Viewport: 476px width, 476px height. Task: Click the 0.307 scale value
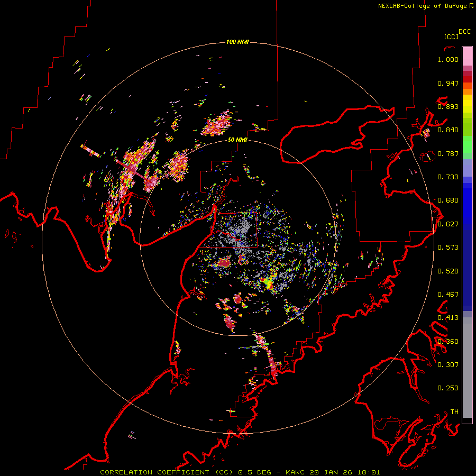pyautogui.click(x=448, y=364)
